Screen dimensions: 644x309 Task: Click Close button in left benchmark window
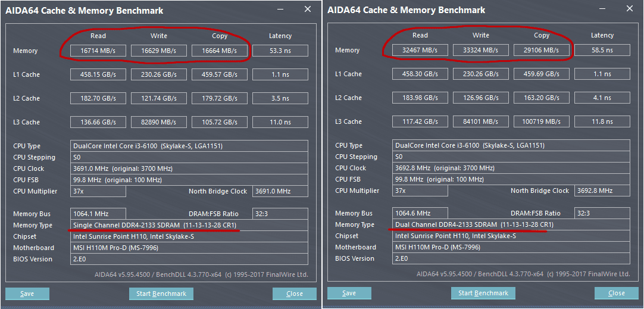294,294
